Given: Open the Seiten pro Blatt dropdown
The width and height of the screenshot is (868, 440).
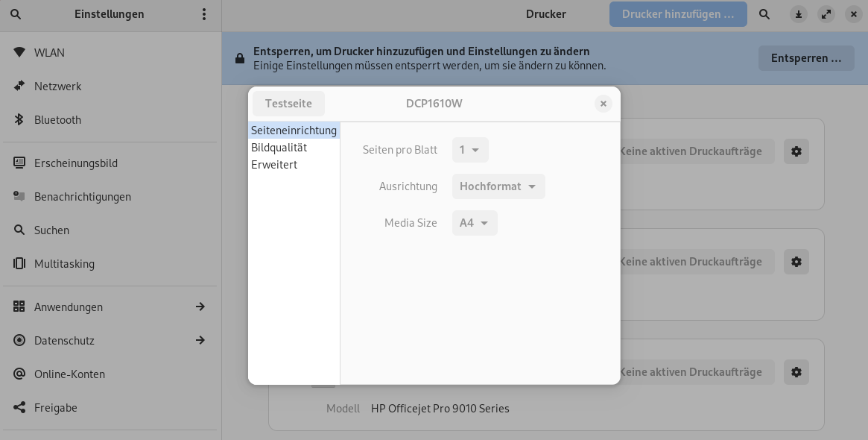Looking at the screenshot, I should click(470, 150).
